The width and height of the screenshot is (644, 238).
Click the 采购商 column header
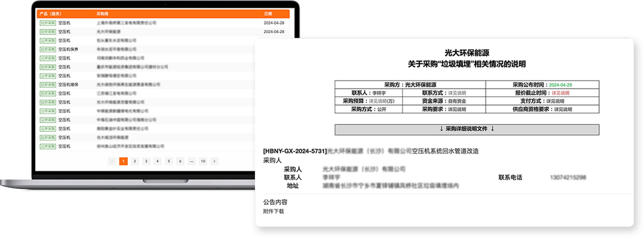(x=102, y=14)
